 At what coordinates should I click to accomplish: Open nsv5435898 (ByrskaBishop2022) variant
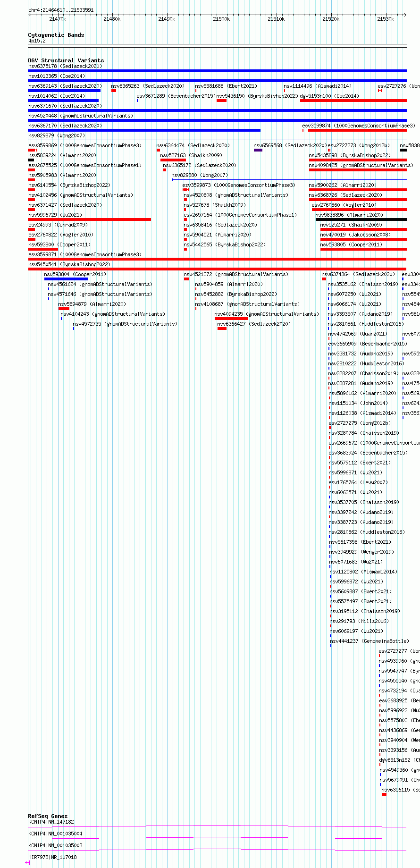click(x=350, y=155)
